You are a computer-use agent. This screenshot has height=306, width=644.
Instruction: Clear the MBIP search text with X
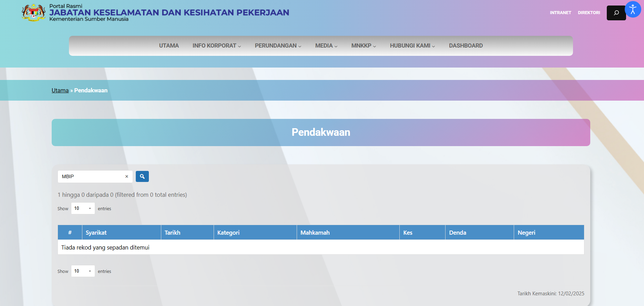pos(126,176)
